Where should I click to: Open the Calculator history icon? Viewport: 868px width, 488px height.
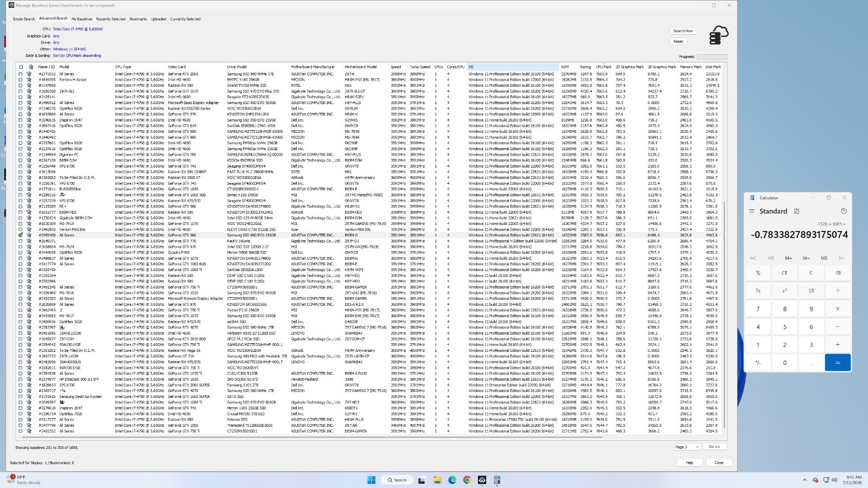point(844,211)
